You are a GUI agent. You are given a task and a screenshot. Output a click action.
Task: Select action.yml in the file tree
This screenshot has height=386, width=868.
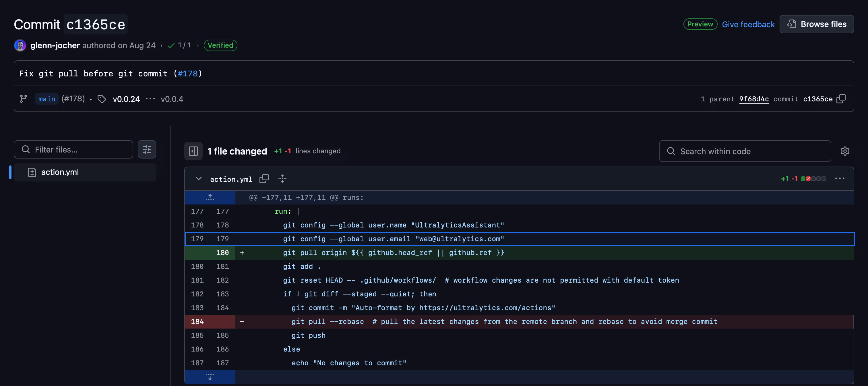85,172
